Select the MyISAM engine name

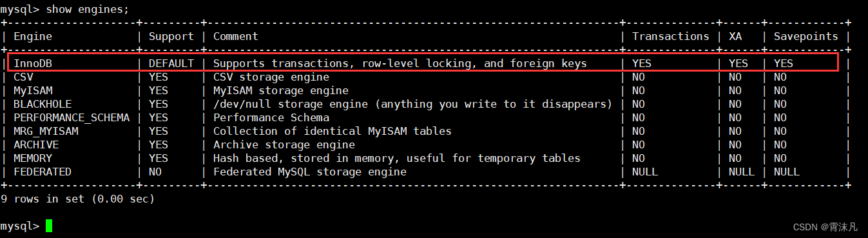point(32,90)
